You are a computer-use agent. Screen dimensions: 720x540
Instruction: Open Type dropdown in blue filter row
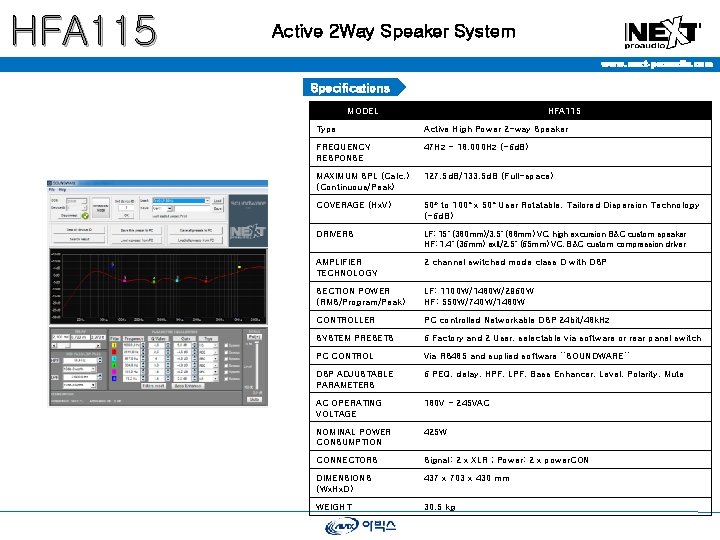coord(208,379)
